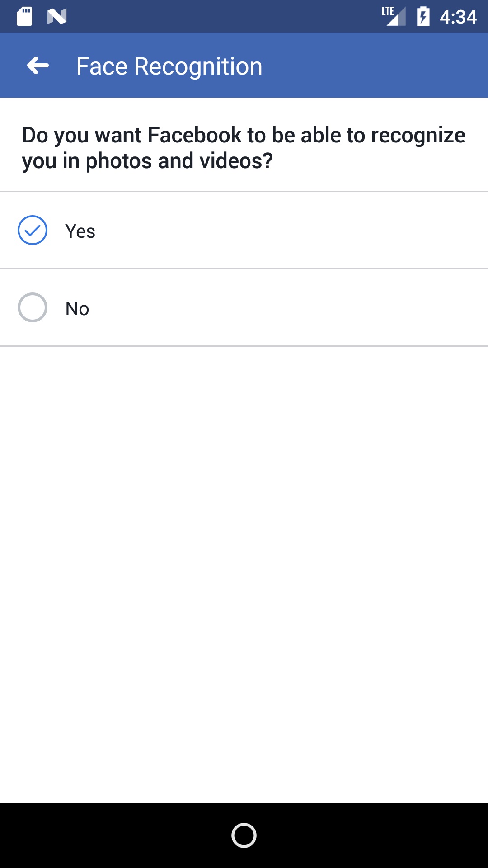Tap the LTE signal strength icon

(x=394, y=16)
